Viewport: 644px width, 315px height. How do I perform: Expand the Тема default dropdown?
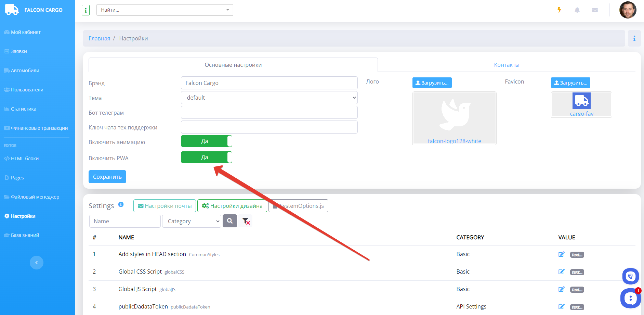tap(269, 98)
